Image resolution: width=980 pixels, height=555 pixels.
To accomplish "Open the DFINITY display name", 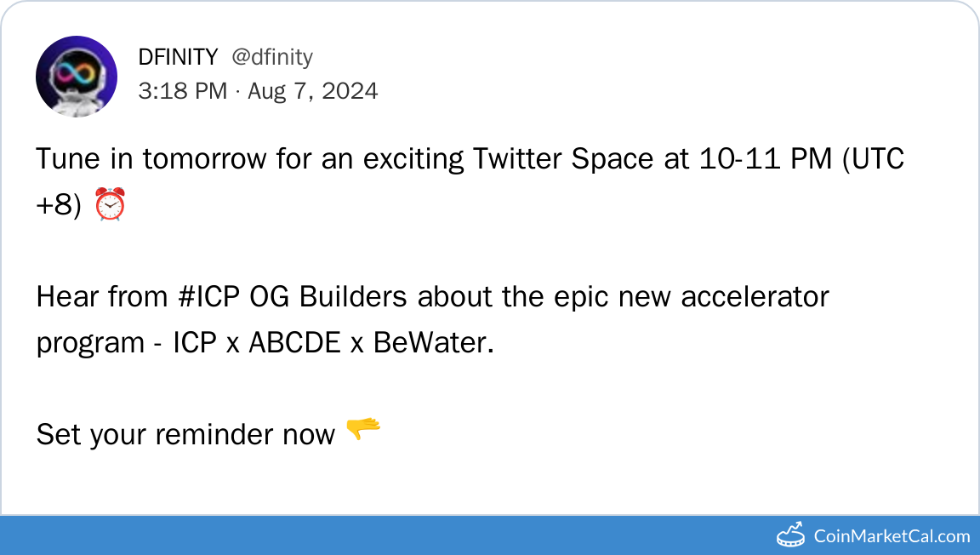I will pyautogui.click(x=178, y=57).
